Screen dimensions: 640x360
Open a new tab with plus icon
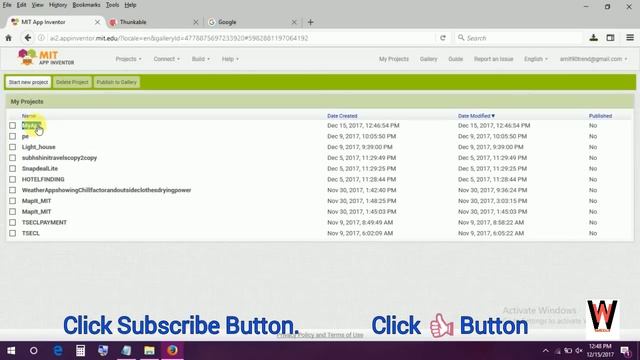(x=310, y=22)
